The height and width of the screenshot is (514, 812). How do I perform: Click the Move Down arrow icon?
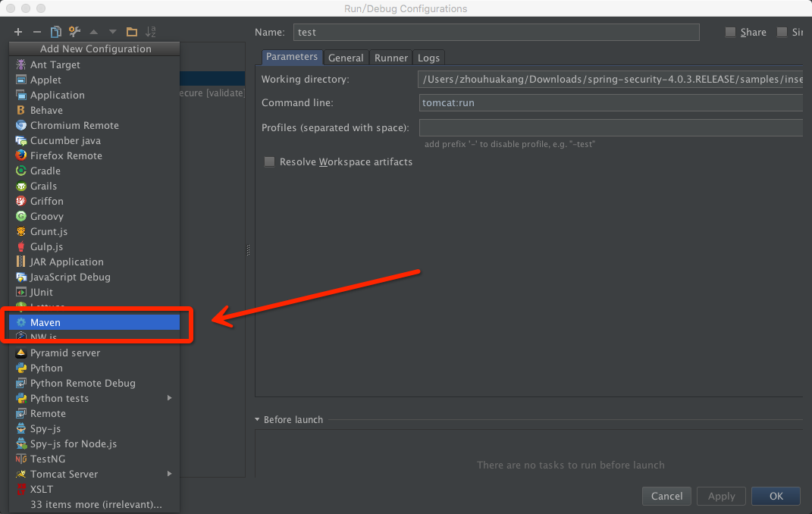point(112,32)
